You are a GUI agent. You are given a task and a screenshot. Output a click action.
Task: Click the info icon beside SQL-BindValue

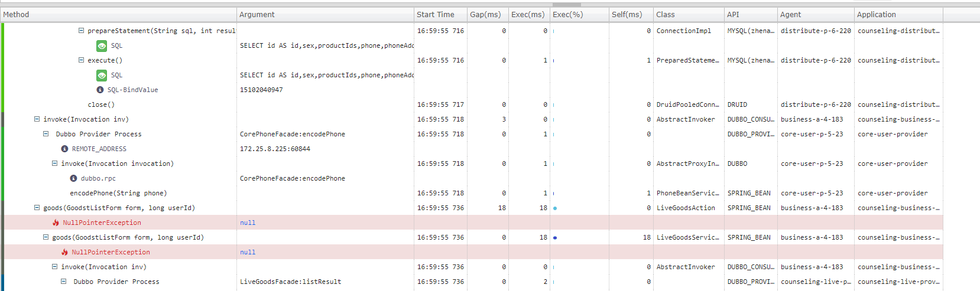coord(100,90)
